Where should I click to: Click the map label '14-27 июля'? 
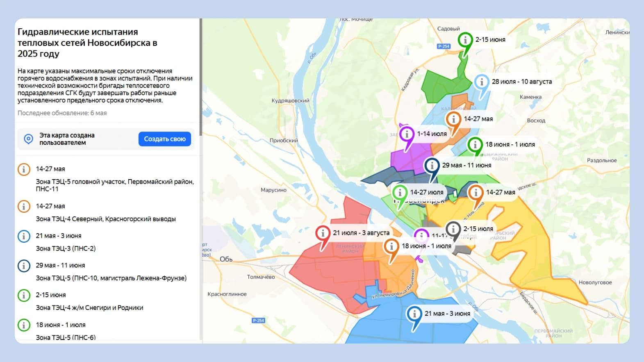tap(427, 192)
